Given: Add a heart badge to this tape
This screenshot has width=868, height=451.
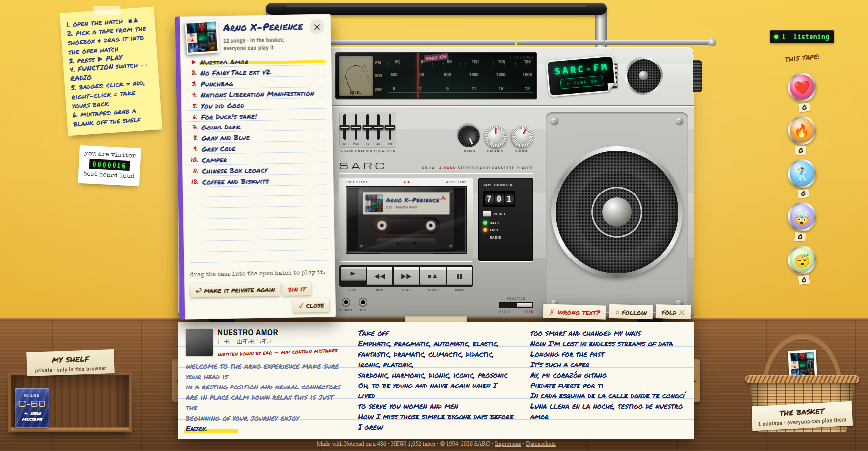Looking at the screenshot, I should point(802,88).
